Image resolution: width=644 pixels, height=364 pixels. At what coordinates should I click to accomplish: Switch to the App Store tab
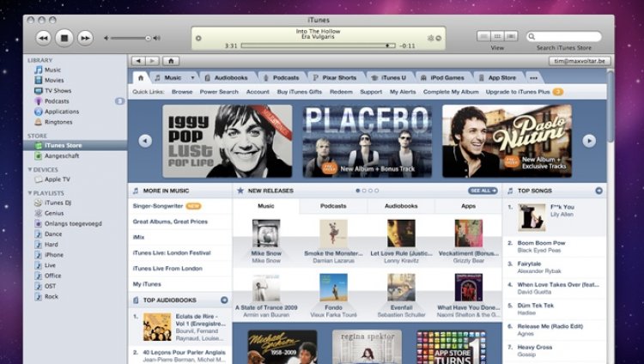click(x=497, y=77)
